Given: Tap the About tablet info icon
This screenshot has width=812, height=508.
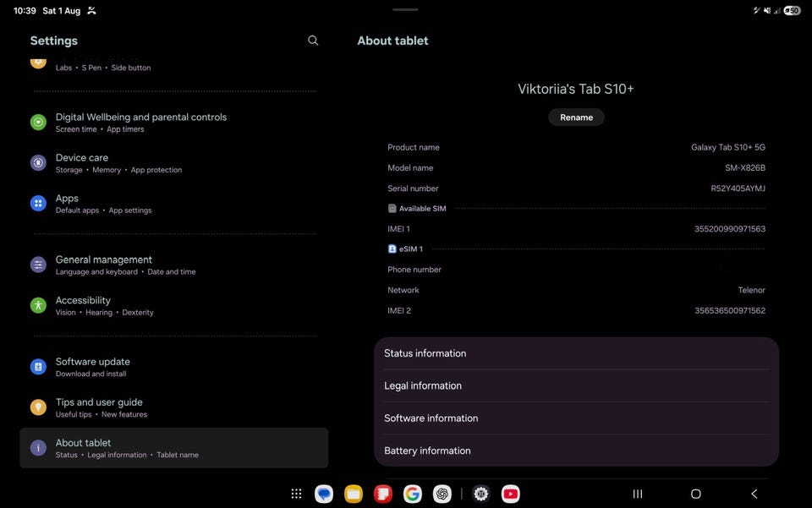Looking at the screenshot, I should [x=38, y=448].
